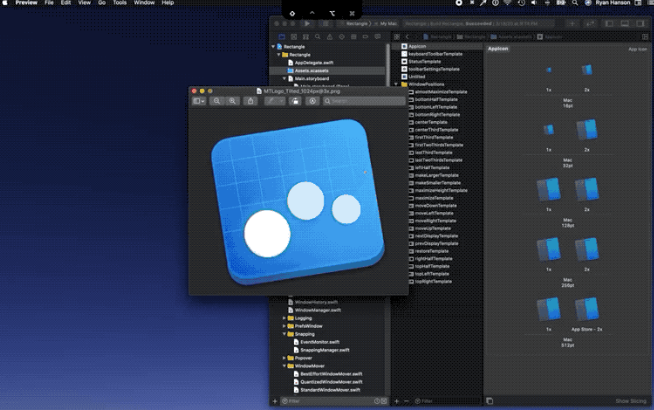Collapse the Snapping folder
This screenshot has height=410, width=654.
[x=284, y=334]
